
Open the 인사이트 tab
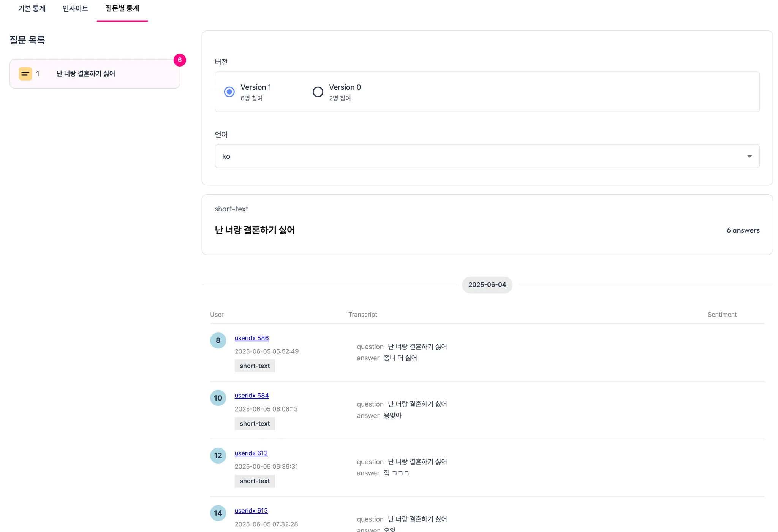point(75,9)
